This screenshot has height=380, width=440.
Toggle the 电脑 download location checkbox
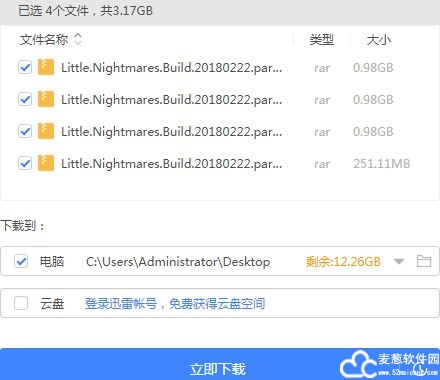tap(21, 261)
